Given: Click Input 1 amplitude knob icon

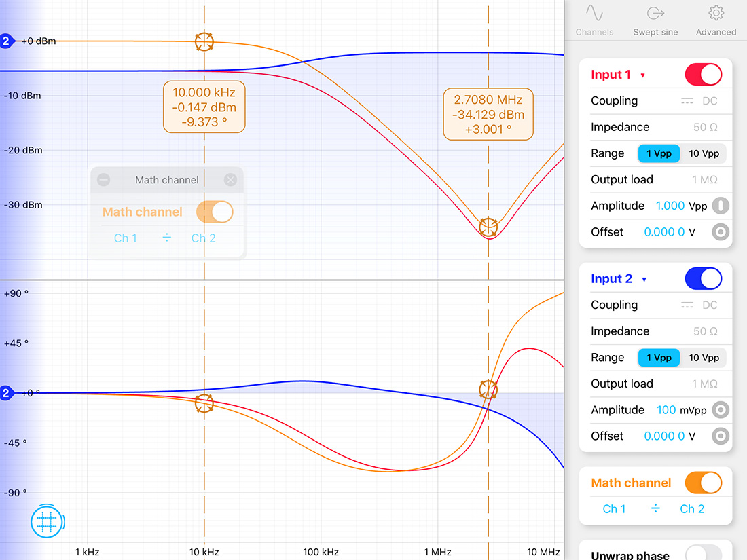Looking at the screenshot, I should click(x=721, y=206).
